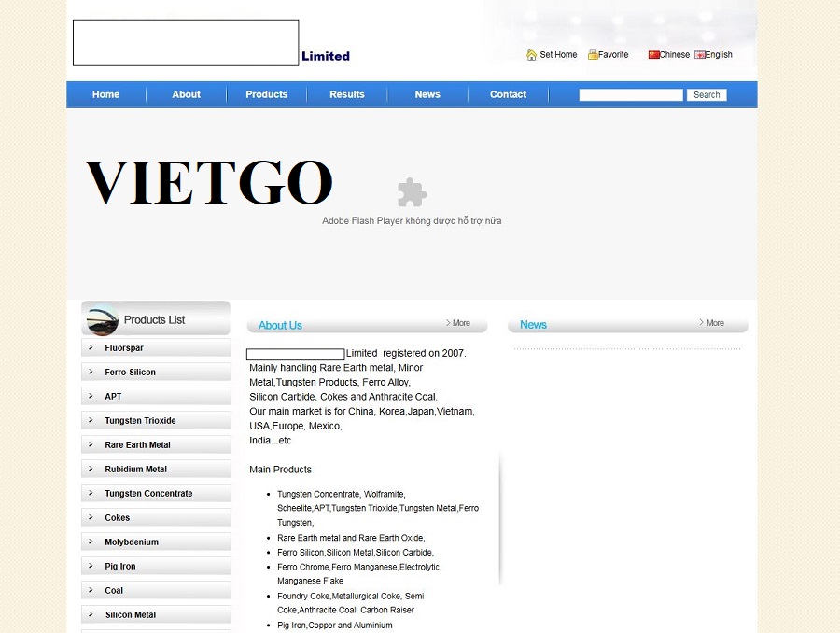
Task: Open the Results navigation tab
Action: pos(346,94)
